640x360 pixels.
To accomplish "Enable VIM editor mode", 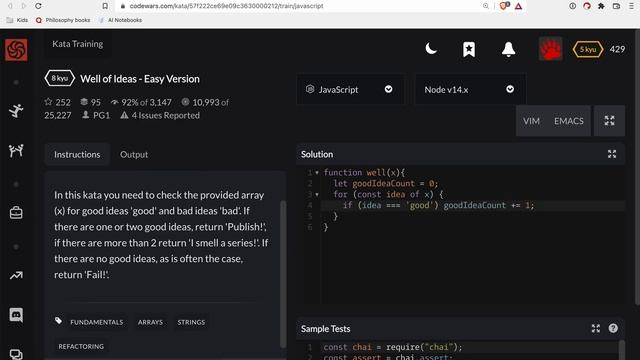I will tap(531, 121).
